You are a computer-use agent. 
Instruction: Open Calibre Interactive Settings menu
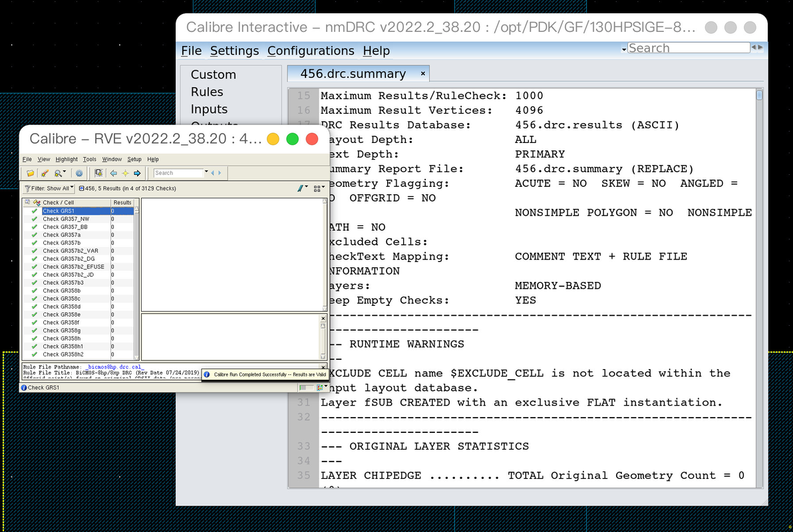coord(234,51)
